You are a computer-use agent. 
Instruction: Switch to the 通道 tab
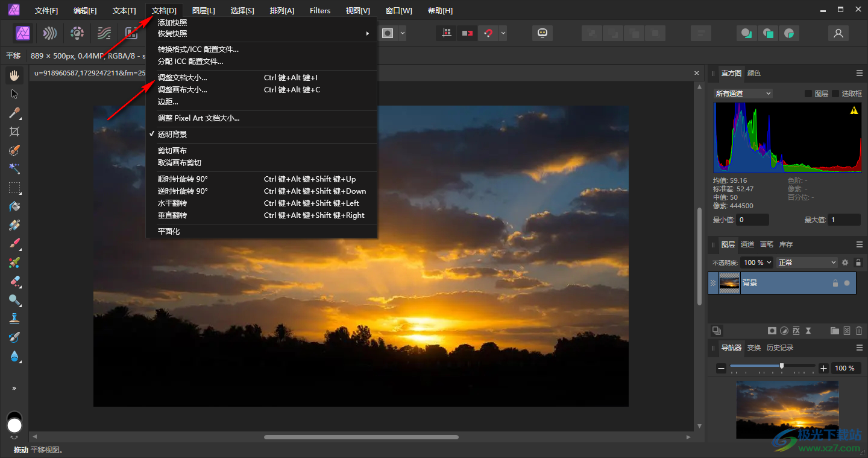pos(747,244)
